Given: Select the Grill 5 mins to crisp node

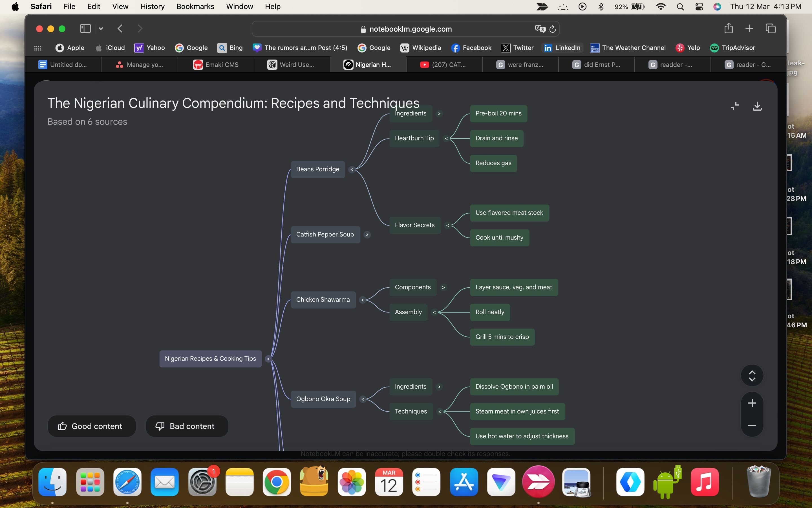Looking at the screenshot, I should click(502, 337).
